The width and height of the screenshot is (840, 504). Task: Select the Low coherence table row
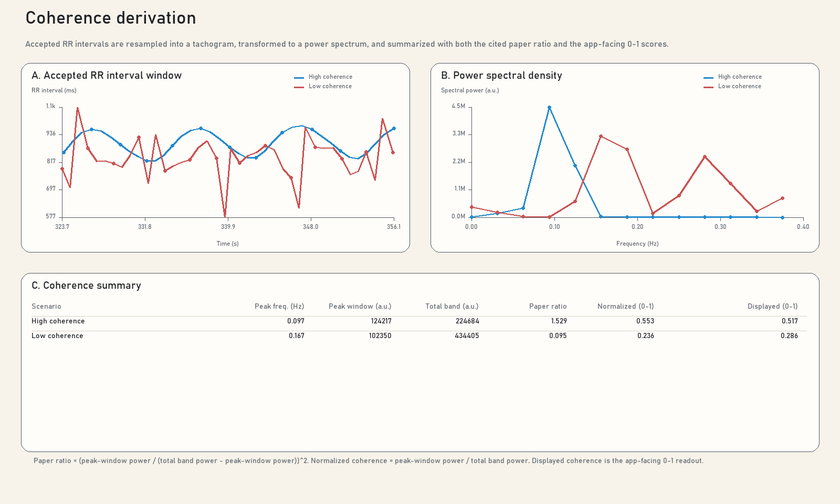click(419, 335)
